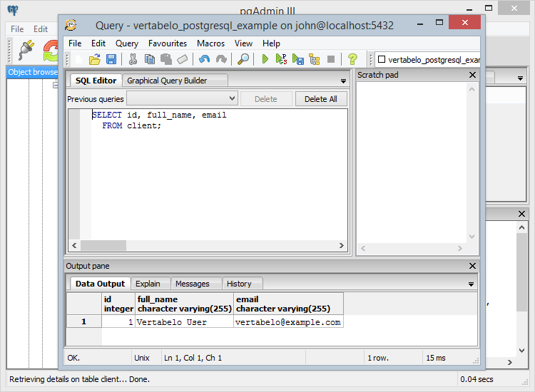The width and height of the screenshot is (535, 392).
Task: Click the Open file folder icon
Action: (x=95, y=60)
